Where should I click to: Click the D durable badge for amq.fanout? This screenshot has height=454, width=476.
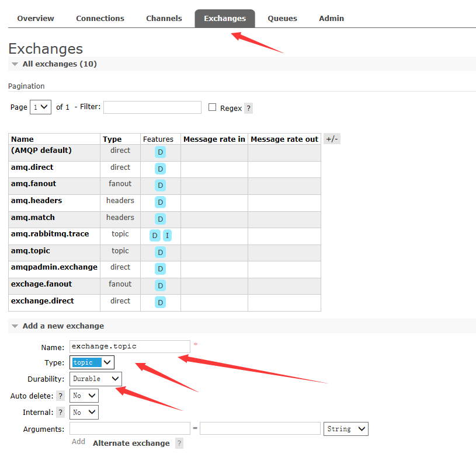click(x=160, y=186)
